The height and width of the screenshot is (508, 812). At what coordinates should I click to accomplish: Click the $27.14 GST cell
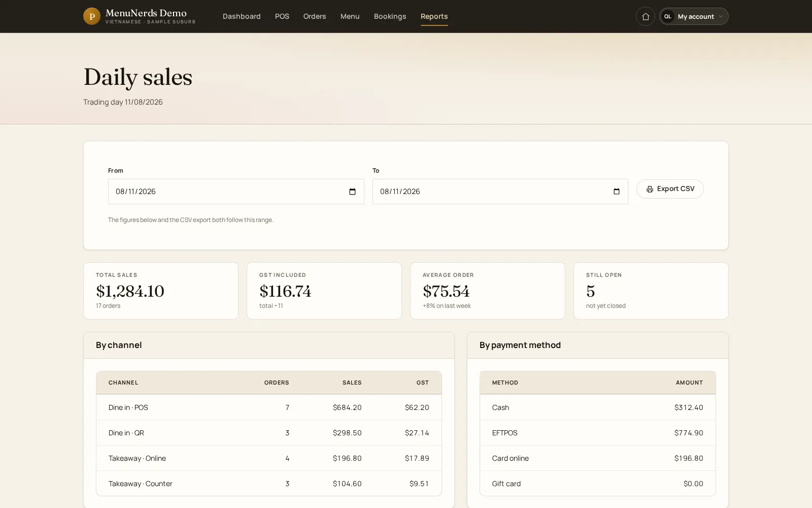click(x=417, y=433)
